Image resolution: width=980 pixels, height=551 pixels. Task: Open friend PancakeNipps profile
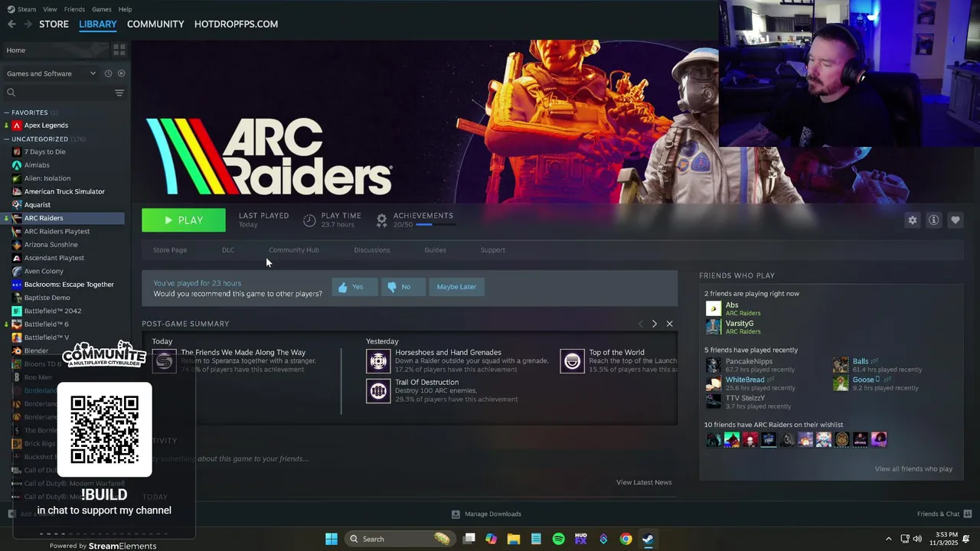point(749,365)
